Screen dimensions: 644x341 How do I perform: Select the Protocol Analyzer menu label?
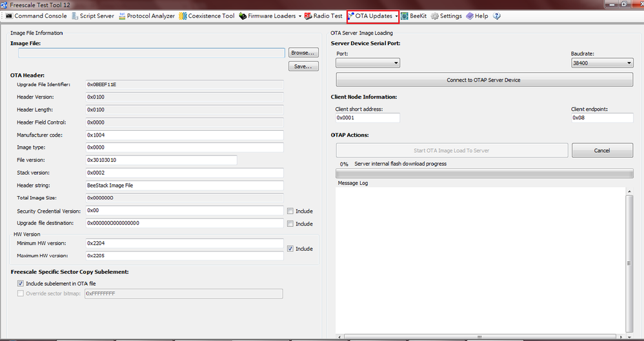[151, 16]
